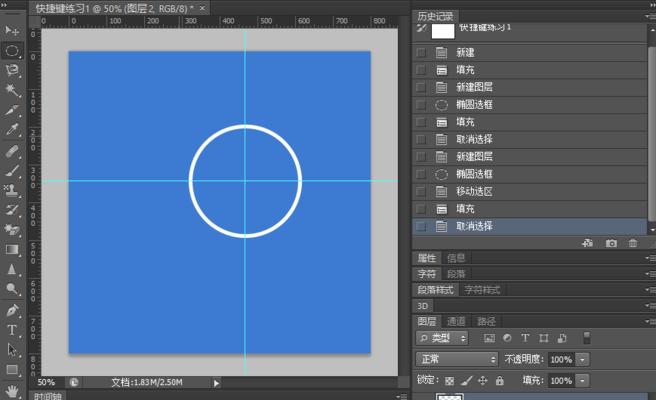This screenshot has height=400, width=656.
Task: Set history brush source box for the snapshot
Action: tap(422, 28)
